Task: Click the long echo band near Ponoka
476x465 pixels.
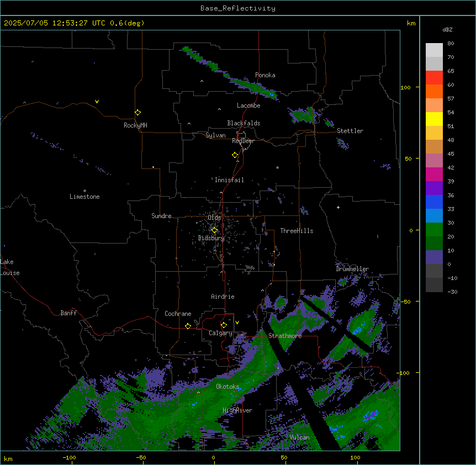Action: [x=231, y=75]
